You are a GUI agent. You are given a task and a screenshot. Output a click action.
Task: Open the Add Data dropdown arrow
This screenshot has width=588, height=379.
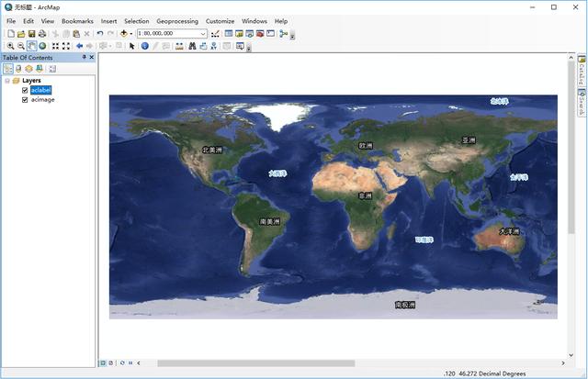[131, 34]
